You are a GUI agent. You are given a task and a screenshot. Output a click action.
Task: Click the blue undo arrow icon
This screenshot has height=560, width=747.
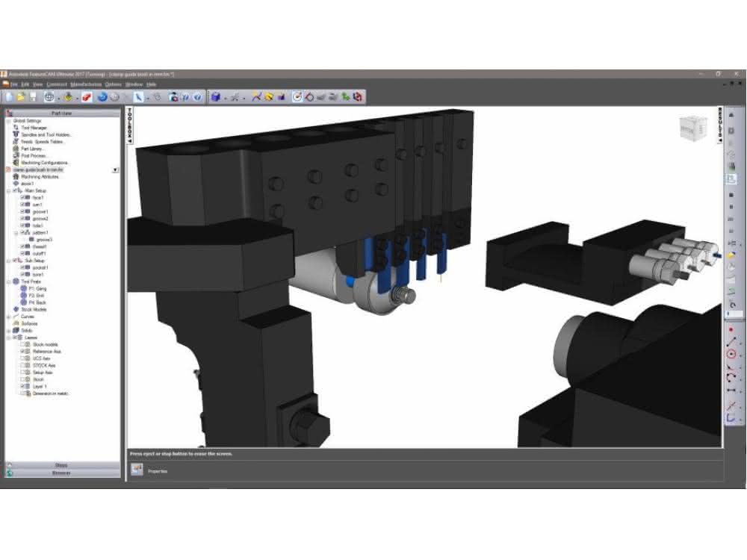coord(102,97)
